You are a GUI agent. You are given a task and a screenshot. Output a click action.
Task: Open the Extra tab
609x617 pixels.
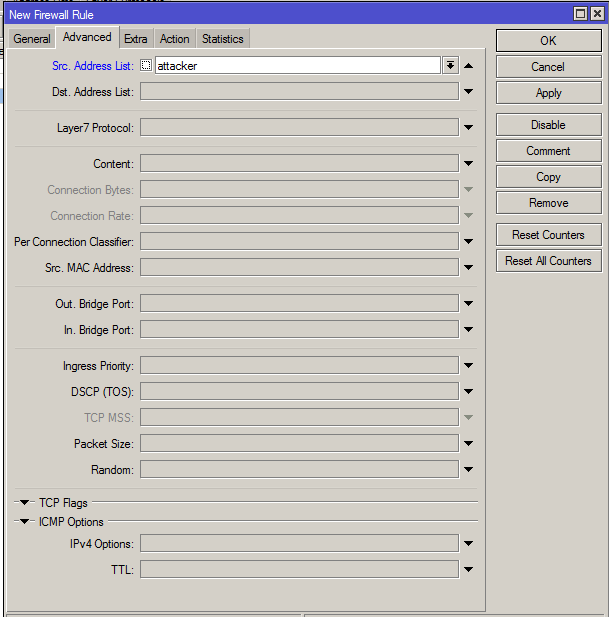click(136, 39)
